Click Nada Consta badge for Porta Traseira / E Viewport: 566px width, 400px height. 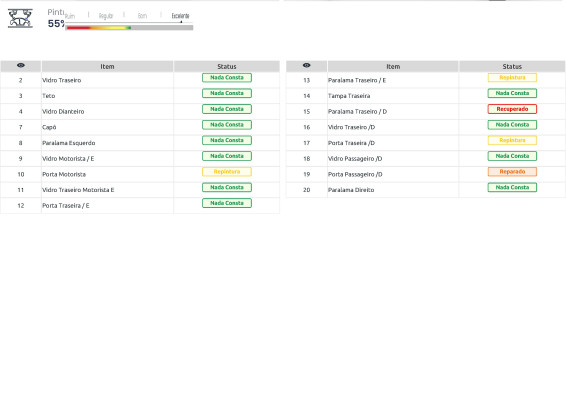[x=227, y=203]
